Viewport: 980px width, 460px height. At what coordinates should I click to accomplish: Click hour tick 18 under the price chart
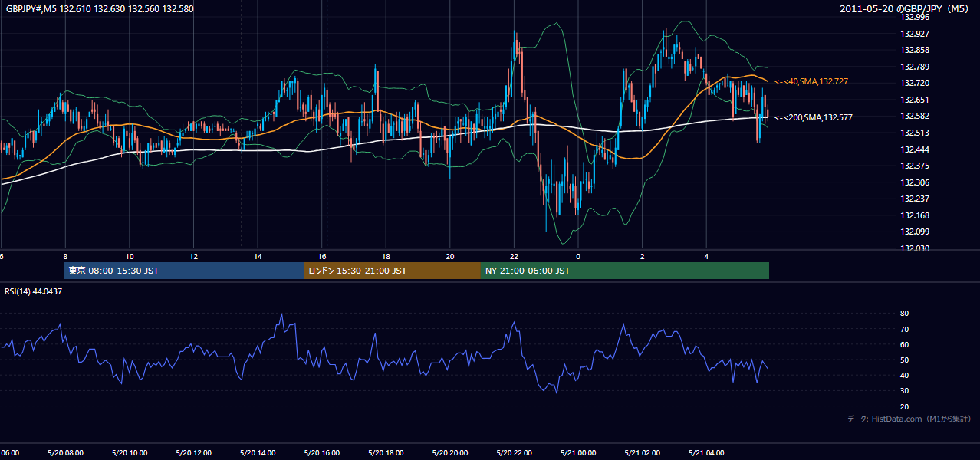tap(386, 256)
